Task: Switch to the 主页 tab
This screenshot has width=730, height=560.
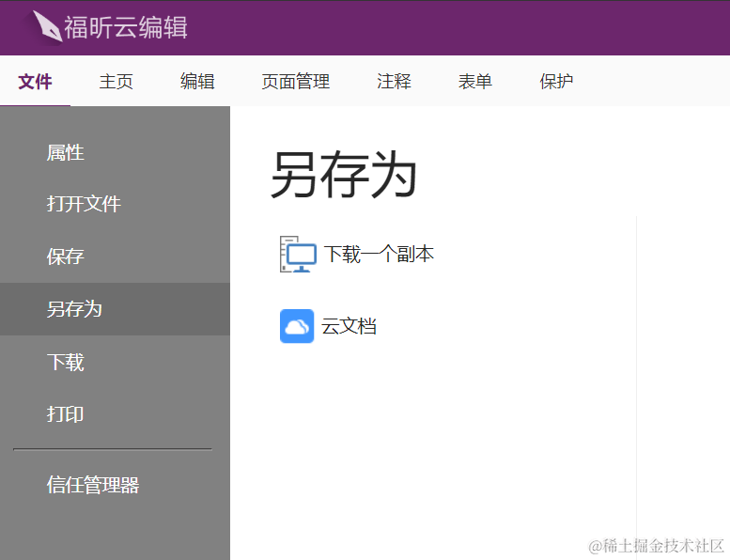Action: 116,82
